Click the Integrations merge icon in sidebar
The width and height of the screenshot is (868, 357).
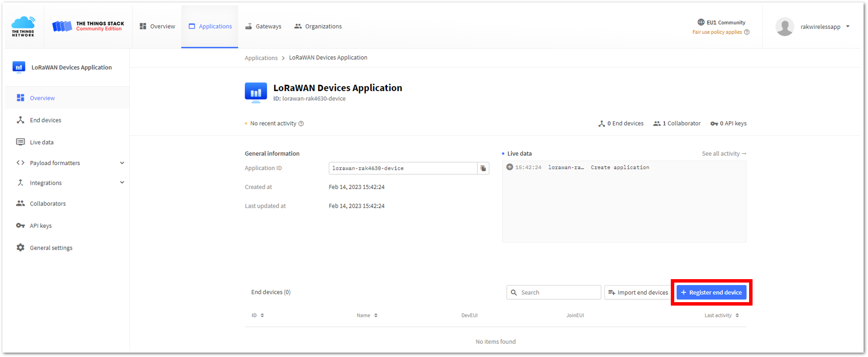click(21, 183)
